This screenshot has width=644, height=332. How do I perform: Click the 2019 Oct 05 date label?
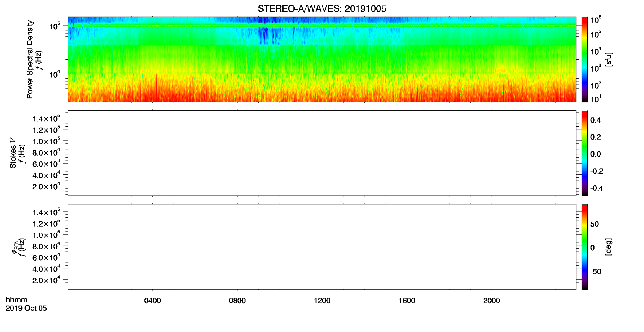26,308
